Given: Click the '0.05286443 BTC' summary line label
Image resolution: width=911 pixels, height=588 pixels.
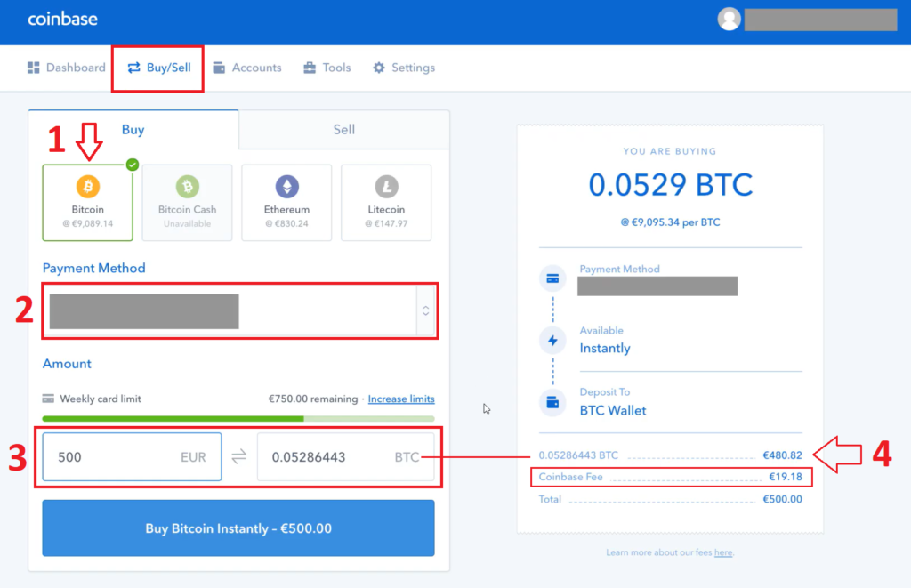Looking at the screenshot, I should pos(578,455).
